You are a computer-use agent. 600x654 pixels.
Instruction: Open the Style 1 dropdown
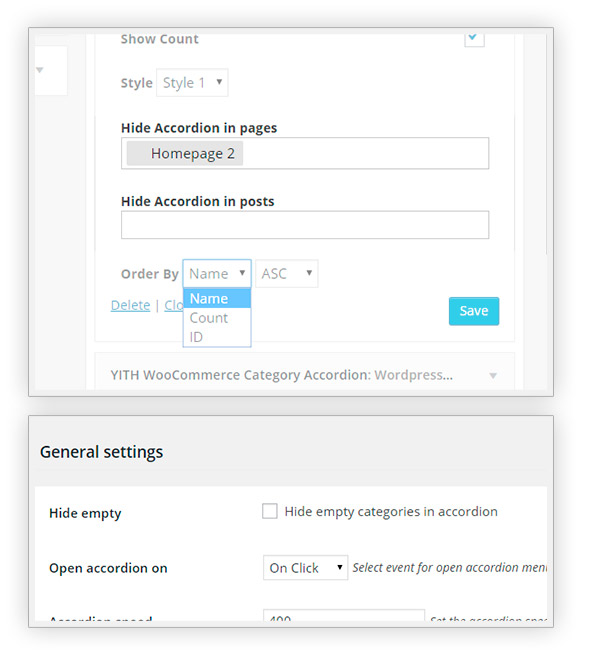coord(192,83)
